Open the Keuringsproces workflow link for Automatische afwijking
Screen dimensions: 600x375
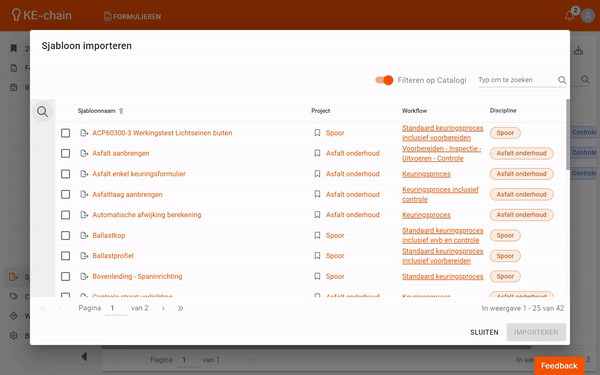pyautogui.click(x=426, y=215)
